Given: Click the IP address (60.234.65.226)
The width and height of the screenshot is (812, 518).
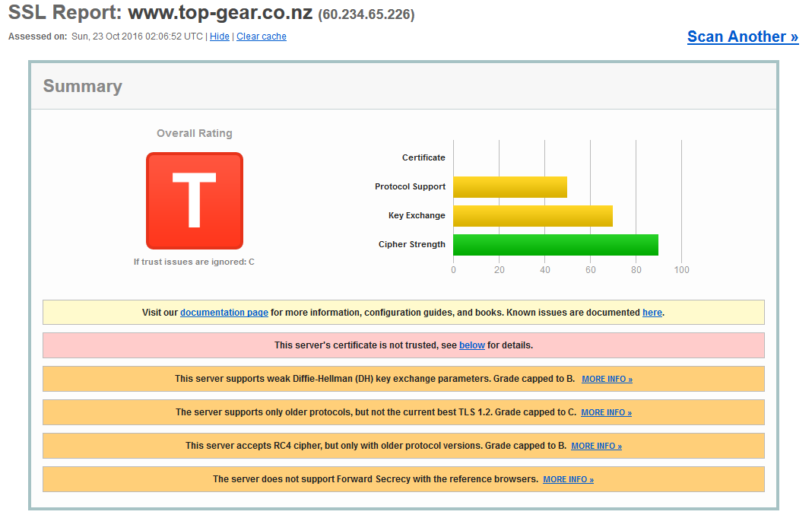Looking at the screenshot, I should [x=366, y=14].
